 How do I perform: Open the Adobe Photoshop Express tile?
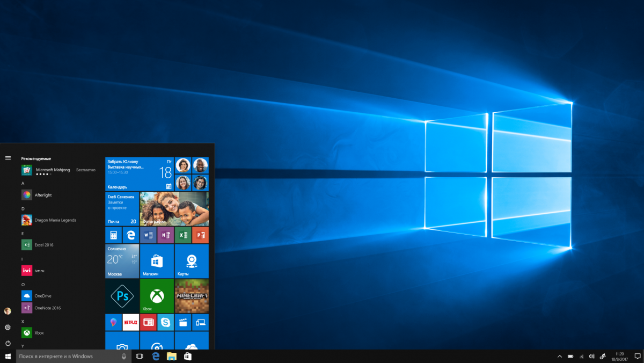click(122, 296)
